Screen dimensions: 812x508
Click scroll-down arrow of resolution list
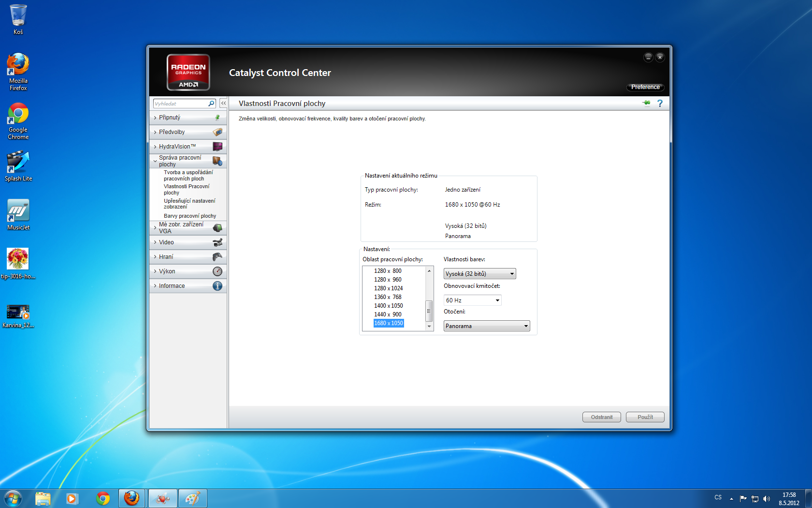[x=429, y=327]
